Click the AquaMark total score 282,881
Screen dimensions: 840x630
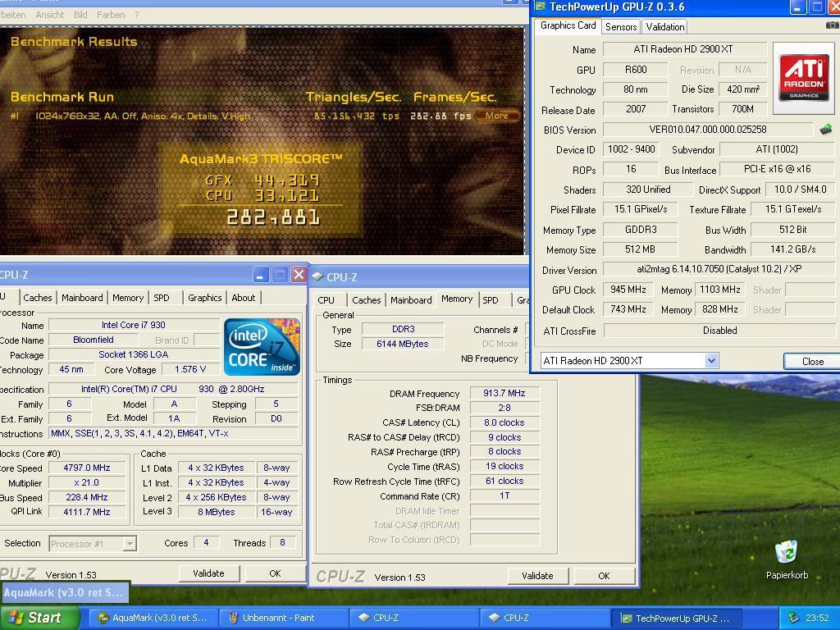(x=273, y=217)
